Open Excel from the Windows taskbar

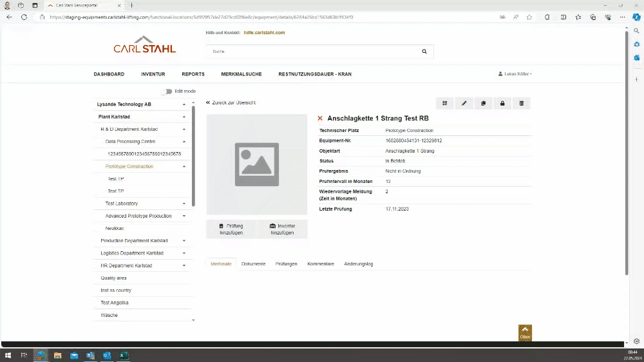124,355
